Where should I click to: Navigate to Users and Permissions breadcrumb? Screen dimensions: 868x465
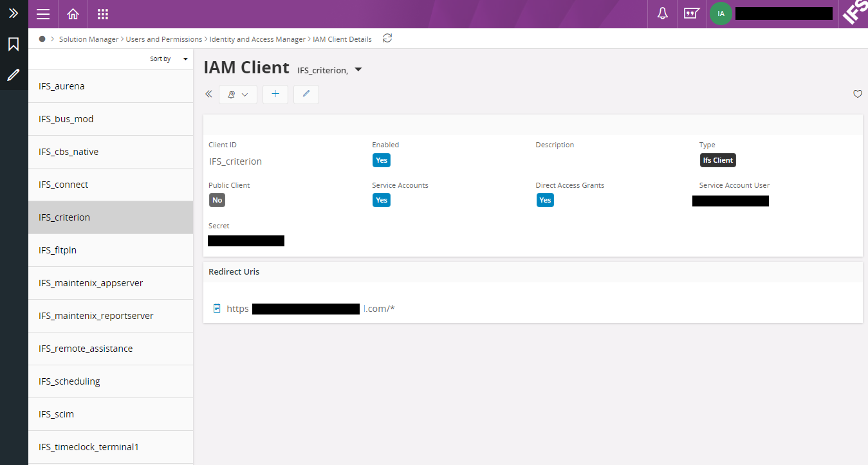tap(164, 39)
